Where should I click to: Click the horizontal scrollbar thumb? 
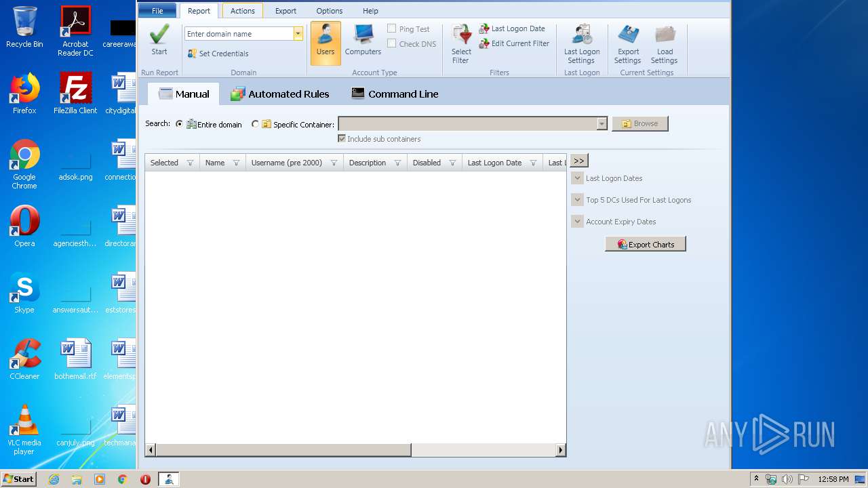point(283,449)
